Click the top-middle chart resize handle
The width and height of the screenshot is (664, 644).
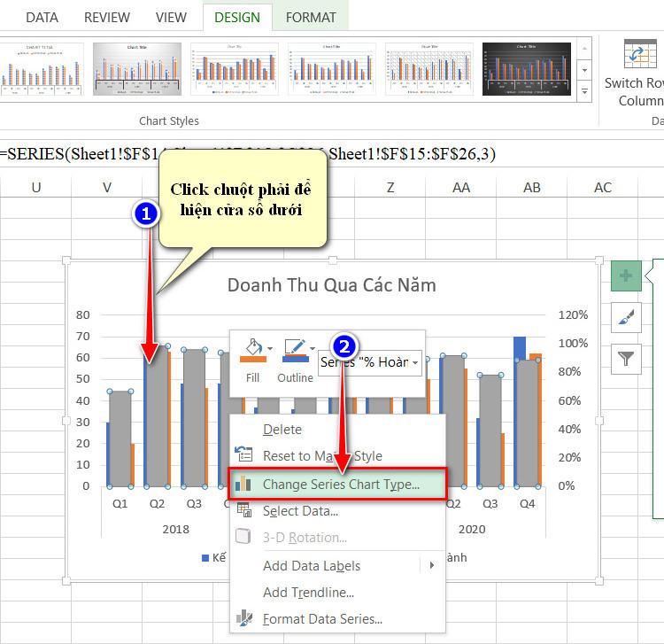tap(333, 260)
